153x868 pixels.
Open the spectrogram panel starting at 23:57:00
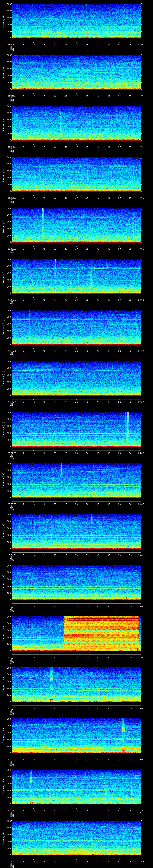[x=76, y=685]
